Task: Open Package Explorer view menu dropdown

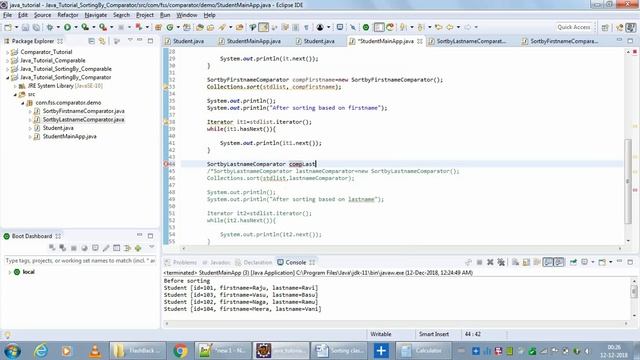Action: [x=130, y=40]
